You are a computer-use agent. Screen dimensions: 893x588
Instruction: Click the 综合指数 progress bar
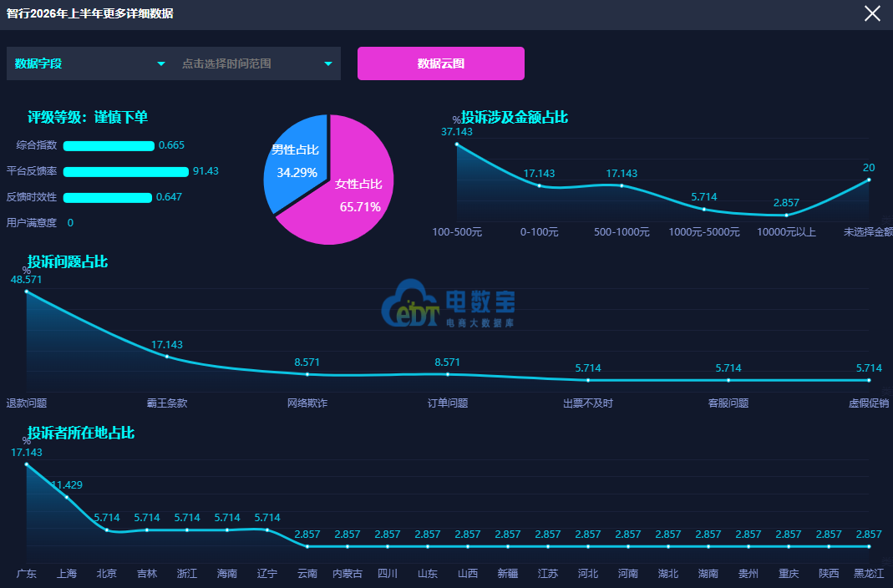(109, 145)
